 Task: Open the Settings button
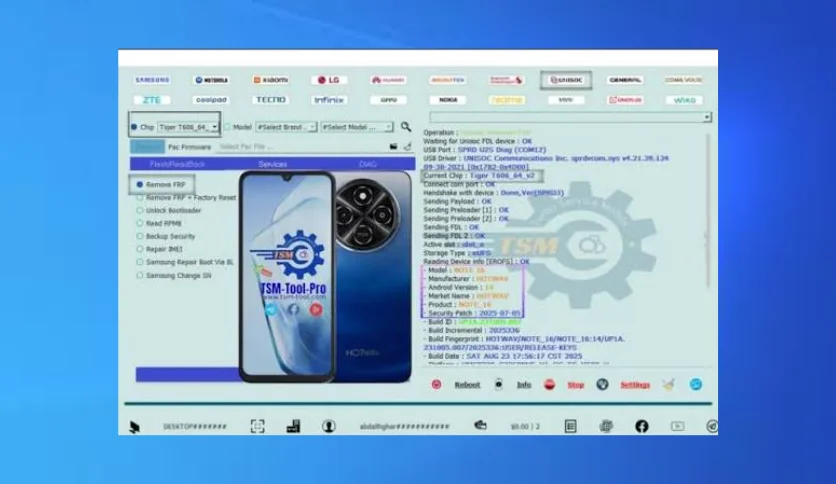(x=635, y=385)
